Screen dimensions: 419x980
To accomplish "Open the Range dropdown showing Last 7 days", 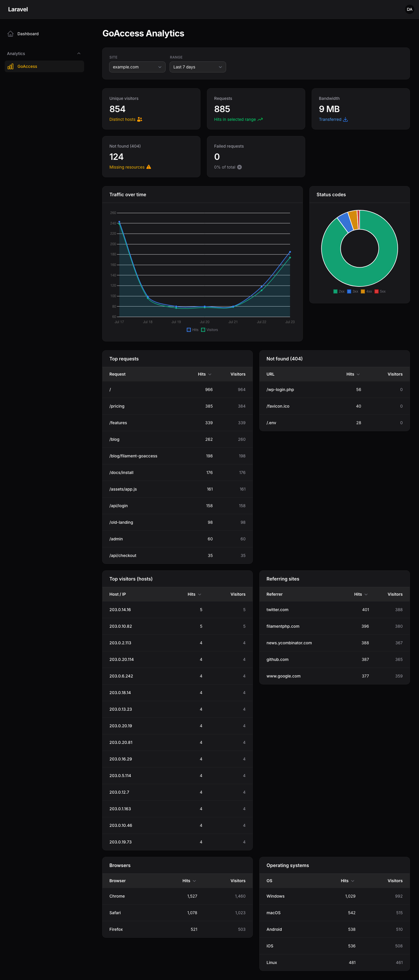I will [198, 67].
